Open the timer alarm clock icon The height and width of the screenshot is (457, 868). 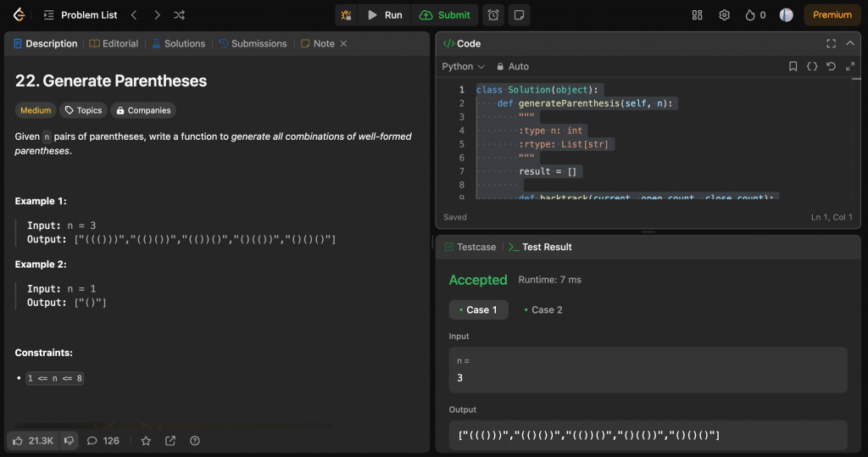coord(492,15)
